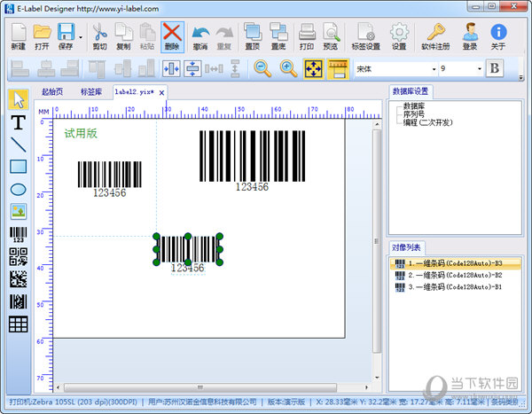532x414 pixels.
Task: Save the label with 保存 icon
Action: [x=66, y=36]
